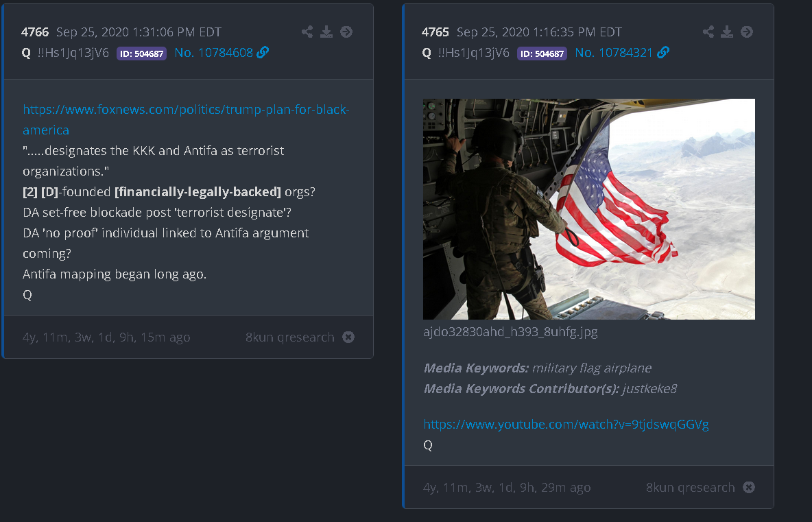The height and width of the screenshot is (522, 812).
Task: Click 8kun qresearch label in post 4765 footer
Action: pyautogui.click(x=691, y=488)
